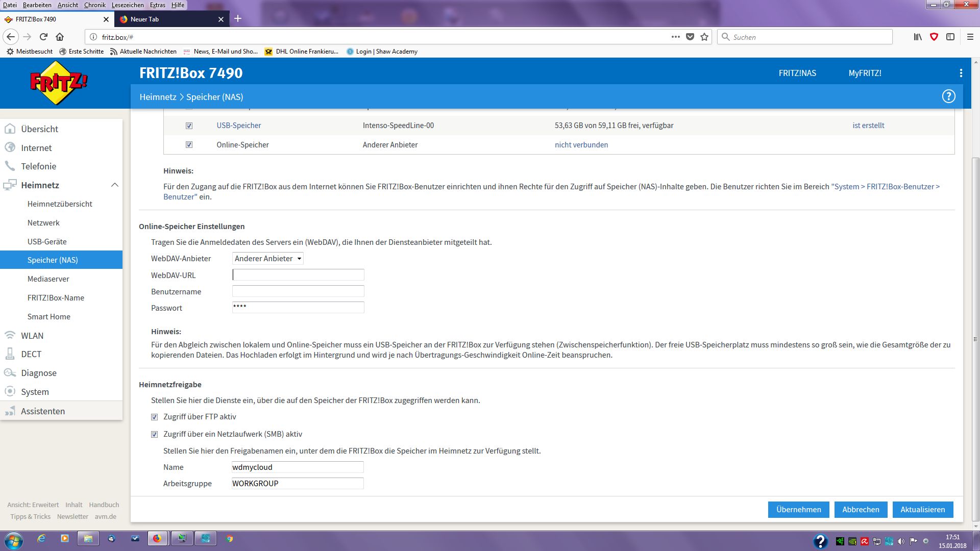The image size is (980, 551).
Task: Open the help question mark icon
Action: pos(948,96)
